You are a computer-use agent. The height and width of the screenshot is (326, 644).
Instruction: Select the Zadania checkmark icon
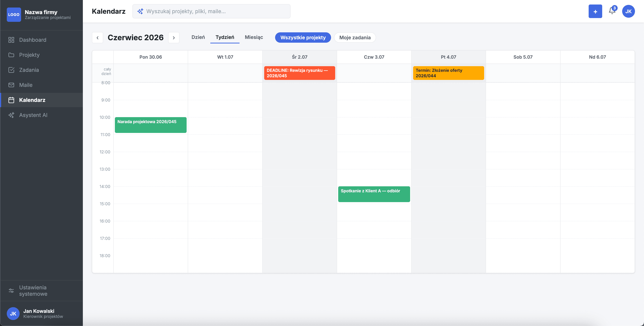[11, 70]
